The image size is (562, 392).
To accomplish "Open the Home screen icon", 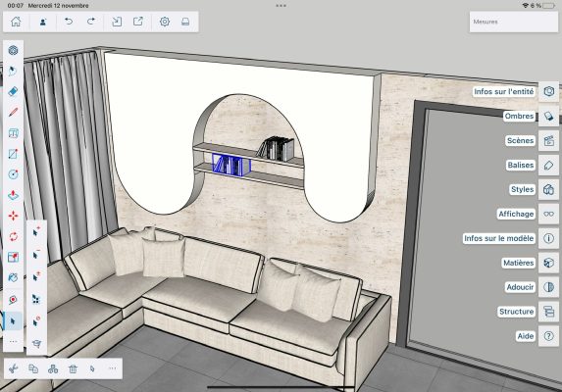I will coord(16,22).
